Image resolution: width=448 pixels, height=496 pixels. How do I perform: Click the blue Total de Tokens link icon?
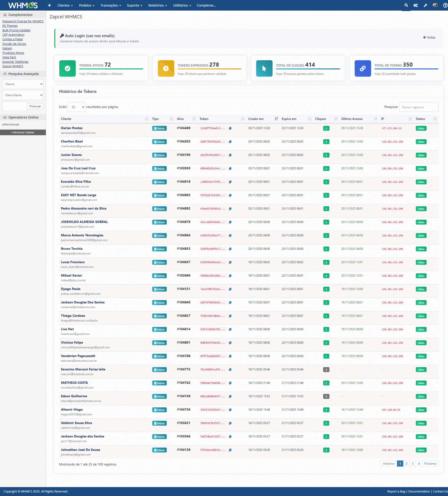pyautogui.click(x=362, y=68)
